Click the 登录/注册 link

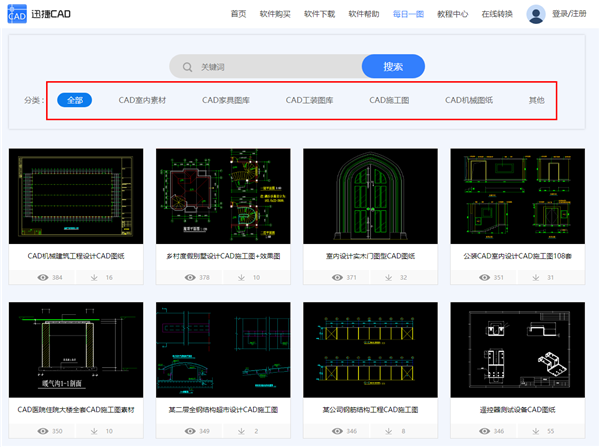pos(569,14)
